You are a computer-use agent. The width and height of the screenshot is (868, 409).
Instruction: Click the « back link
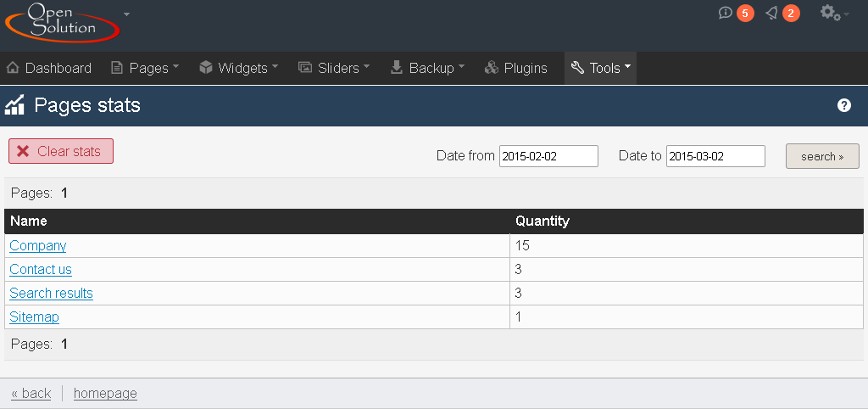coord(31,394)
